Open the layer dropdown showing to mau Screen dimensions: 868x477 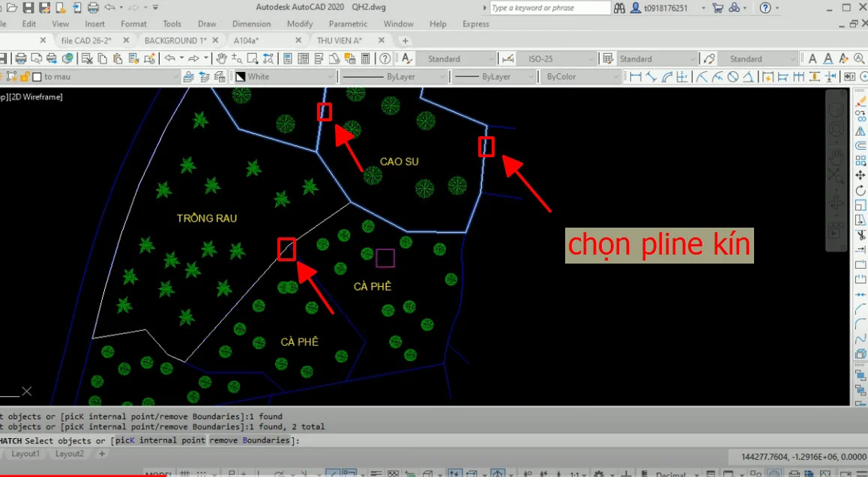click(91, 77)
